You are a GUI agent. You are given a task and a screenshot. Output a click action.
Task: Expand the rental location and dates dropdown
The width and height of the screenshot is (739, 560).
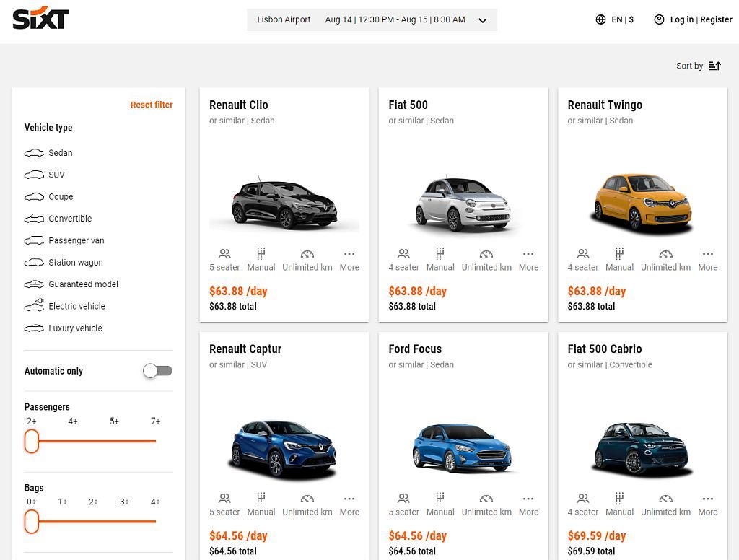[482, 19]
